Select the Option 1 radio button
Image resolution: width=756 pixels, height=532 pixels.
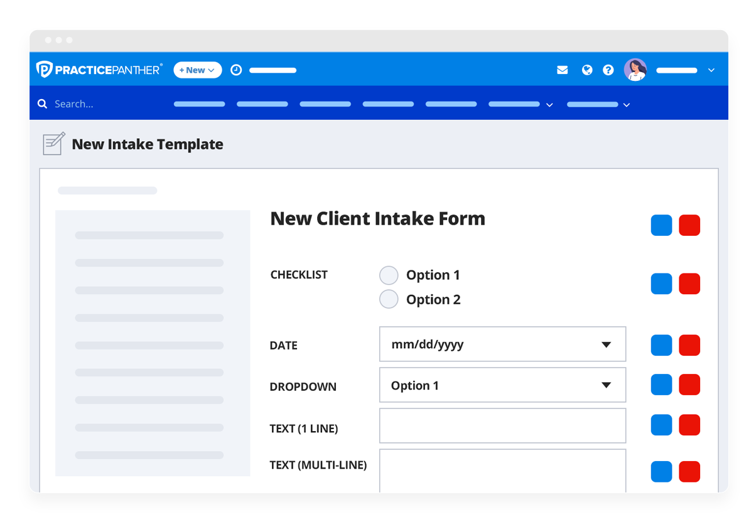pyautogui.click(x=389, y=275)
